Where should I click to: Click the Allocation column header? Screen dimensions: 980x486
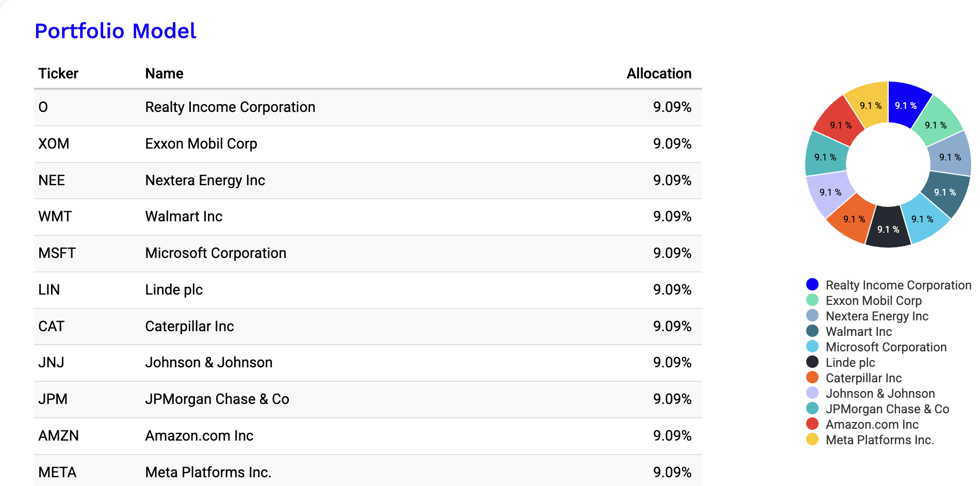tap(659, 73)
